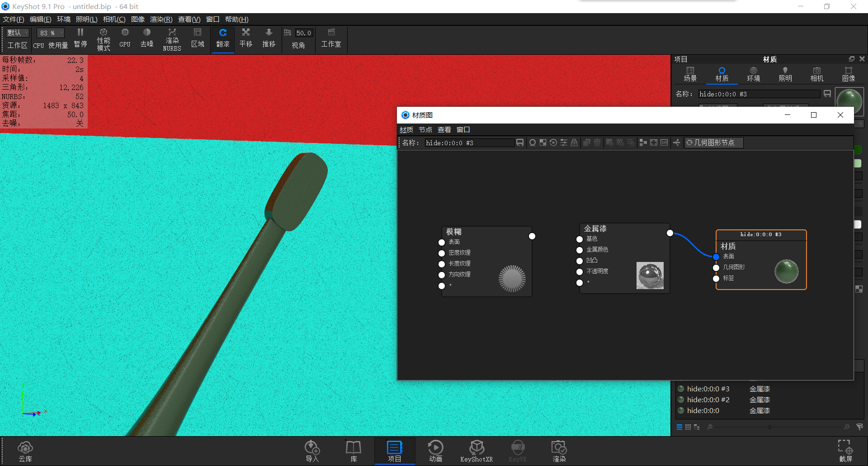Select the 平移 pan tool

point(245,39)
